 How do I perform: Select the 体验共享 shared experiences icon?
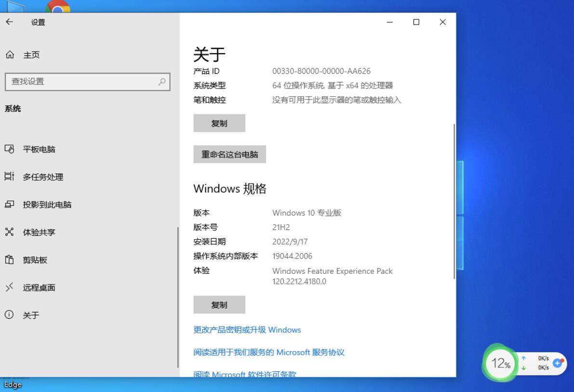pos(10,232)
